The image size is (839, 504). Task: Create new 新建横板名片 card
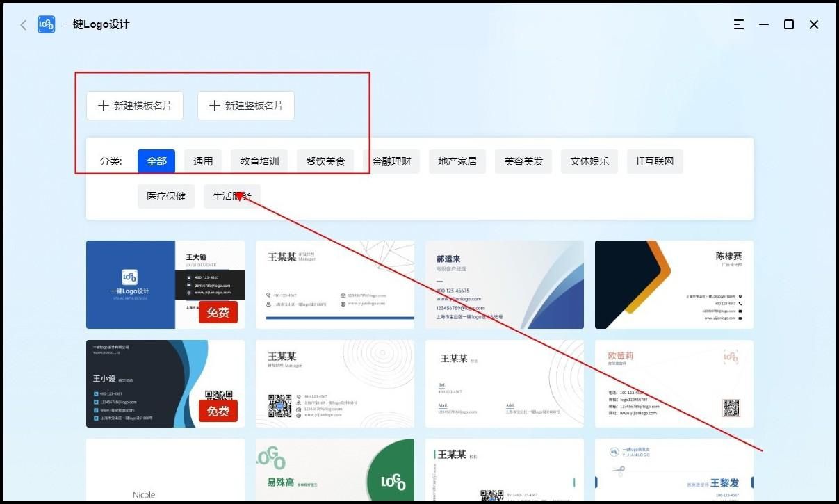[135, 106]
